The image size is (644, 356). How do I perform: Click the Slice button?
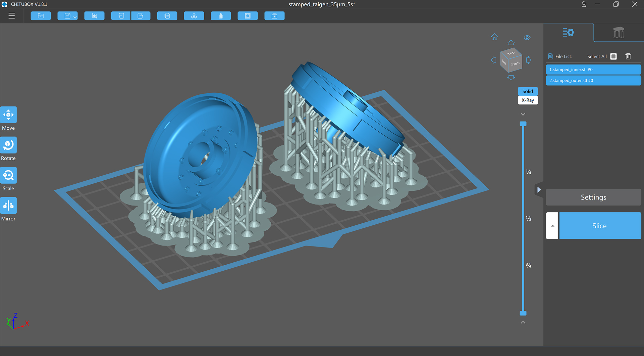(600, 226)
